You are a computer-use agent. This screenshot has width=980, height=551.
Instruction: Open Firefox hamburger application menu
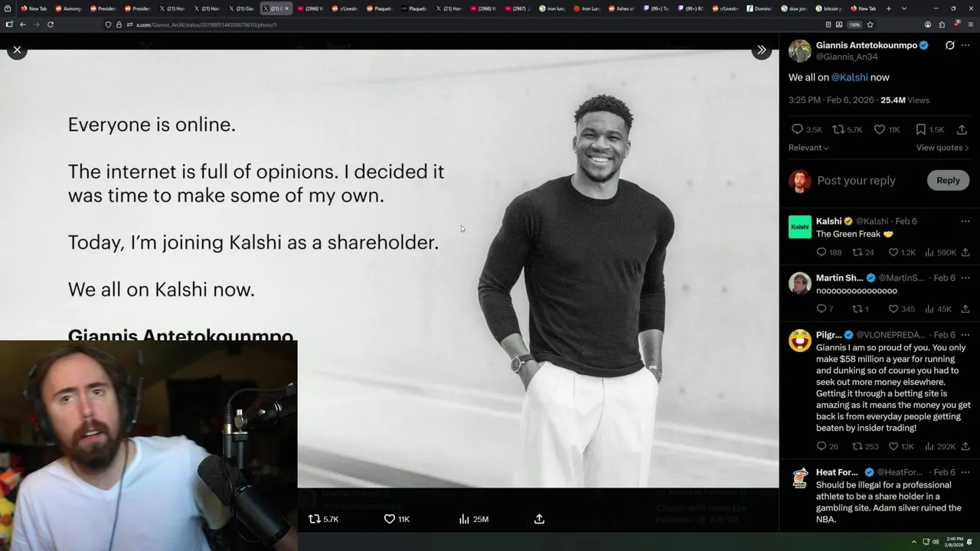tap(970, 24)
